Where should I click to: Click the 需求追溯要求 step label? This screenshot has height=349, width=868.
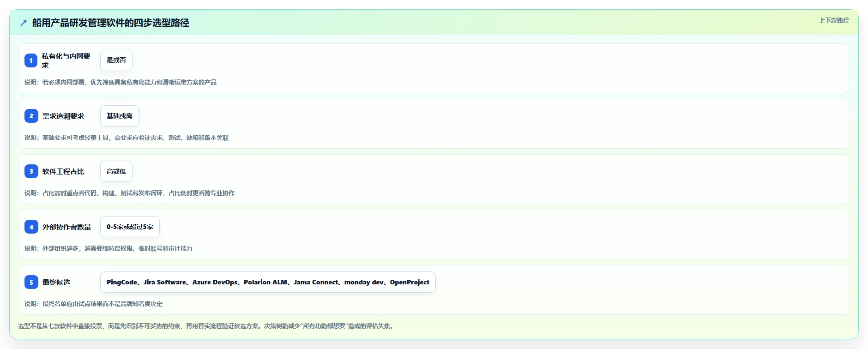tap(63, 116)
